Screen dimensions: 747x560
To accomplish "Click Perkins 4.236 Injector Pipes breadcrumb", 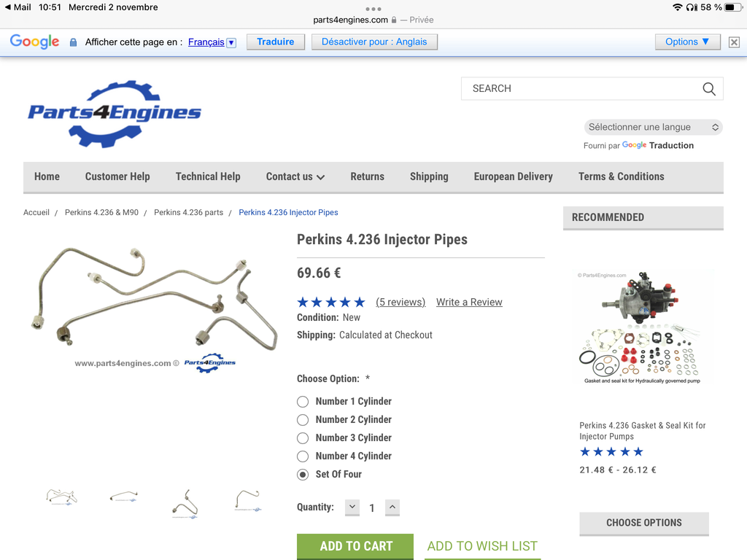I will [x=288, y=212].
